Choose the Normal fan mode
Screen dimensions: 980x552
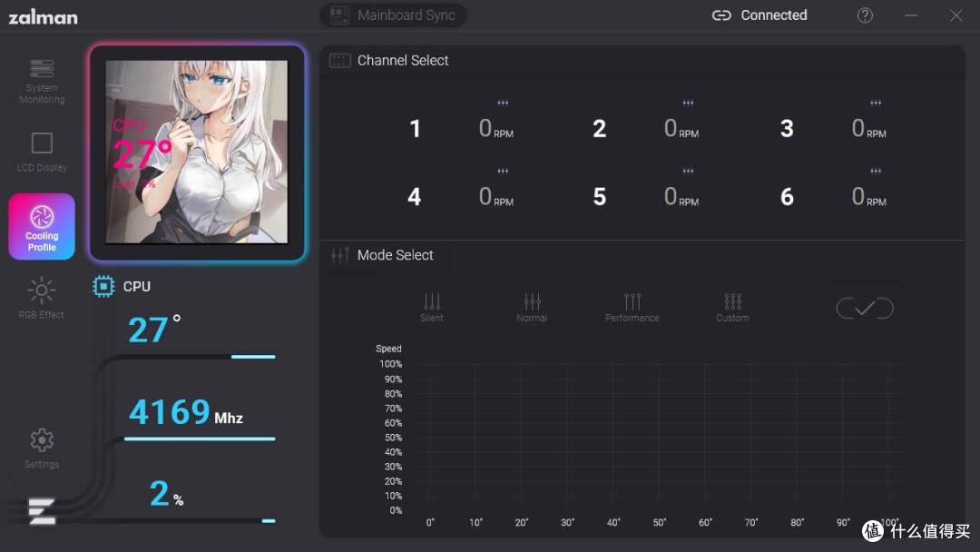point(532,308)
